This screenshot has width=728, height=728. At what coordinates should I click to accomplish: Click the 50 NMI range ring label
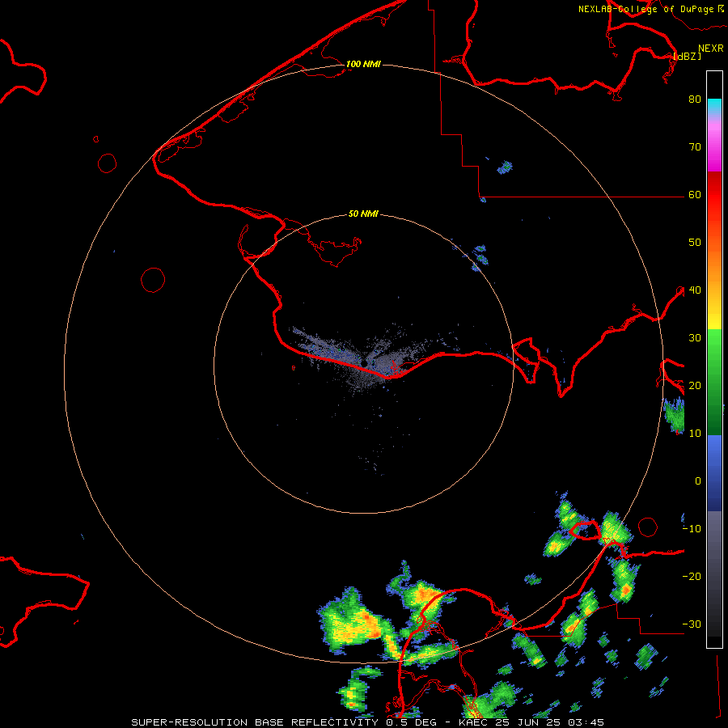click(x=363, y=214)
